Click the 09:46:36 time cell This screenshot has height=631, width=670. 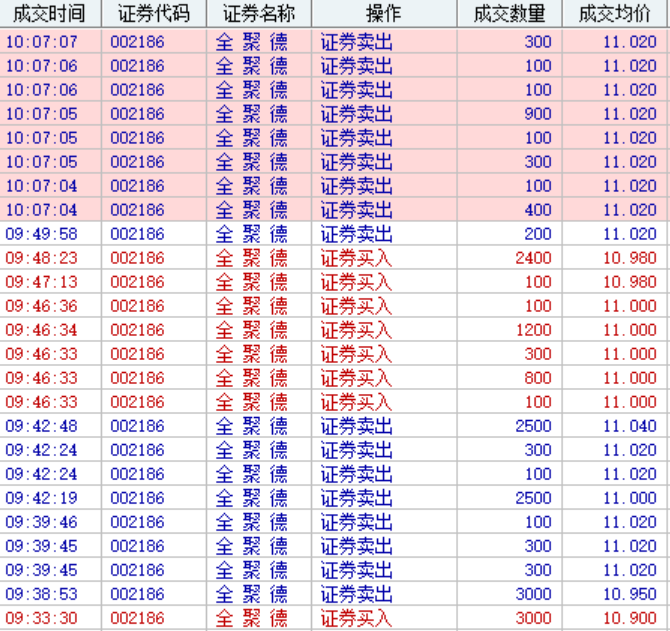pos(41,306)
